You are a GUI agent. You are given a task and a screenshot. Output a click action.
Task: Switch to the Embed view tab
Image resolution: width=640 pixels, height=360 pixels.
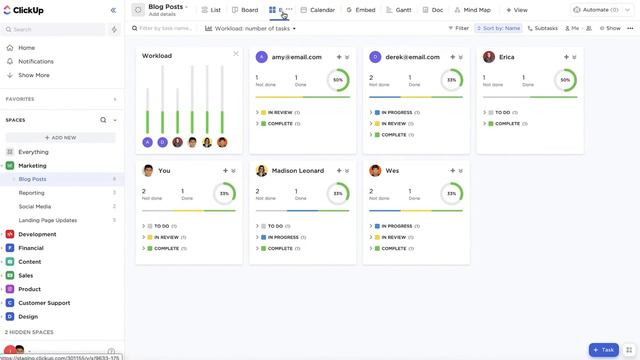(x=361, y=10)
